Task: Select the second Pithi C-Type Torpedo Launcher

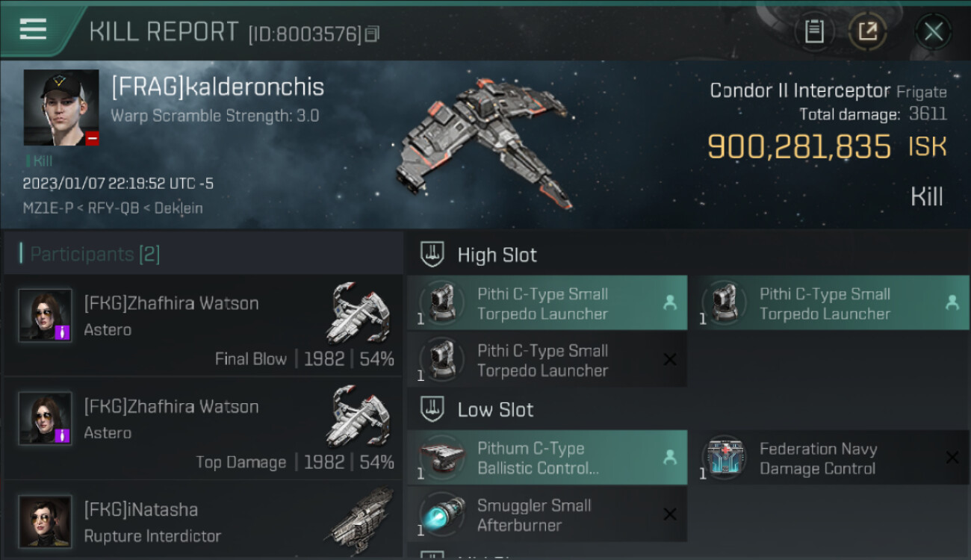Action: coord(829,303)
